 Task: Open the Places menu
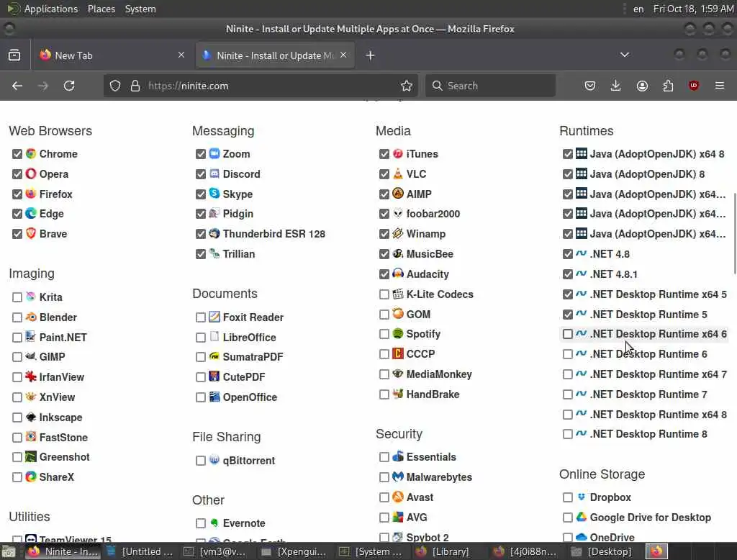pos(101,9)
